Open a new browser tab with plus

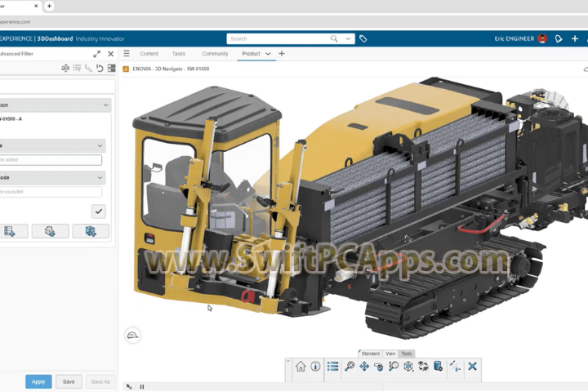[49, 6]
